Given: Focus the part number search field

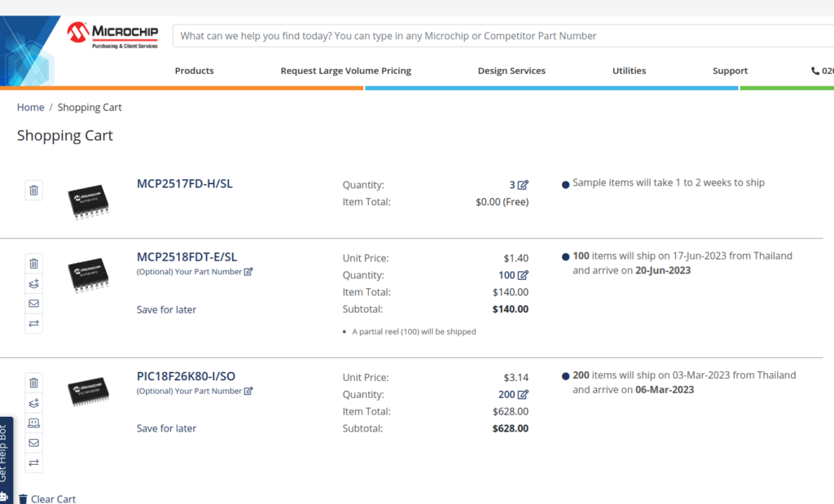Looking at the screenshot, I should pos(503,36).
